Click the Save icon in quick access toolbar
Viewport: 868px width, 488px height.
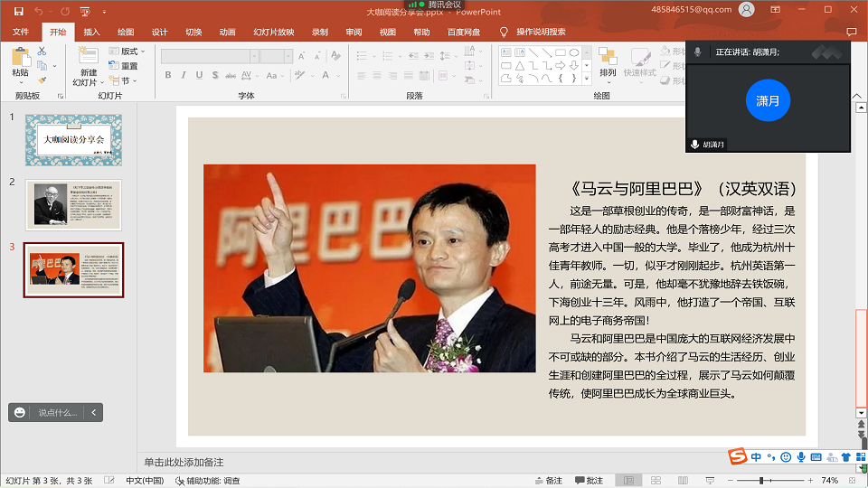(18, 11)
